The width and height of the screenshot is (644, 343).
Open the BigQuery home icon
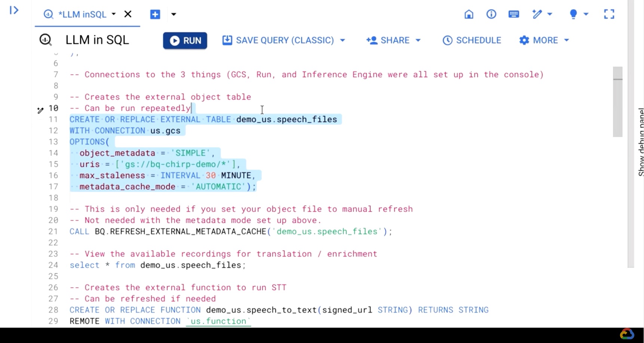[x=469, y=14]
